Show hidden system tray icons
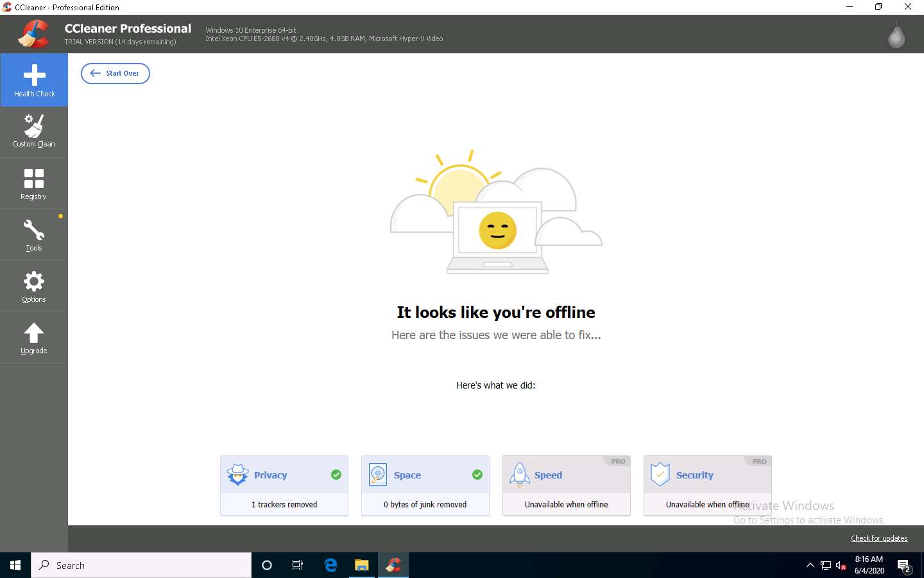 click(x=810, y=565)
